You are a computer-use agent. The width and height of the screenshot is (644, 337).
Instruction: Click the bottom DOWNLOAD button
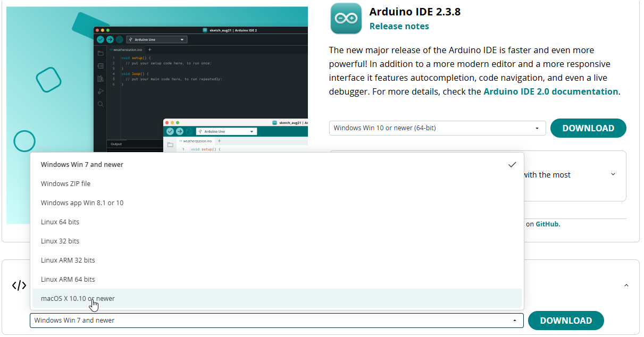pos(566,321)
